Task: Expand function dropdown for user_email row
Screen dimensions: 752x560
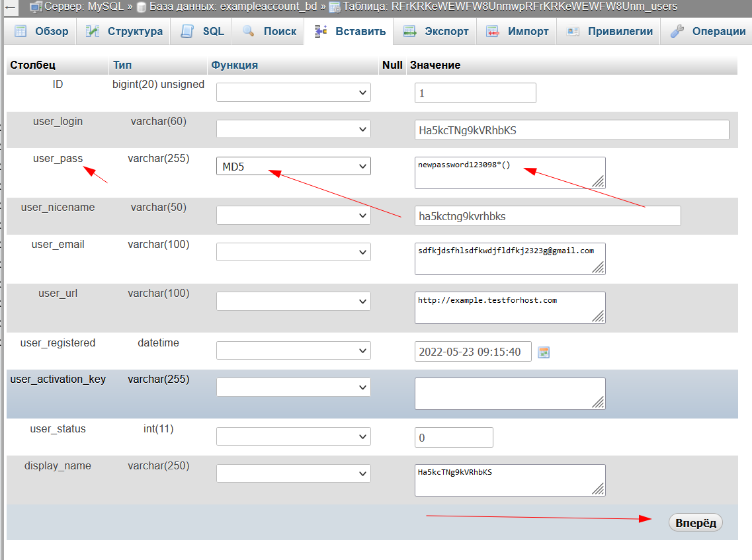Action: (294, 253)
